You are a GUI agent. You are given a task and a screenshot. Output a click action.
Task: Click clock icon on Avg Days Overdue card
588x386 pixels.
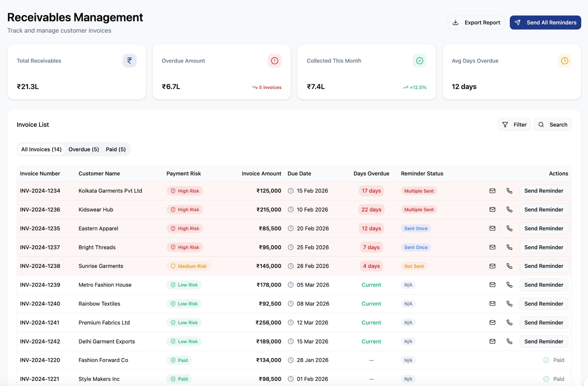(564, 61)
